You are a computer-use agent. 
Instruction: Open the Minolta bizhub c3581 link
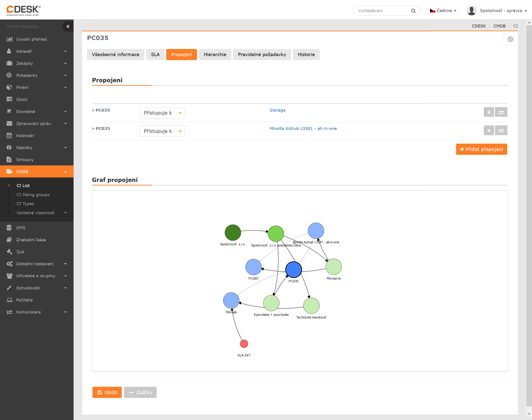pyautogui.click(x=303, y=128)
